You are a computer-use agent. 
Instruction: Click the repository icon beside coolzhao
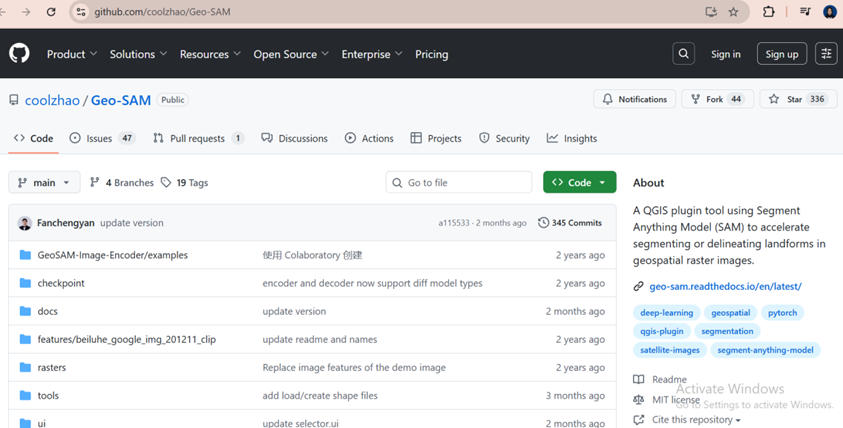point(14,99)
